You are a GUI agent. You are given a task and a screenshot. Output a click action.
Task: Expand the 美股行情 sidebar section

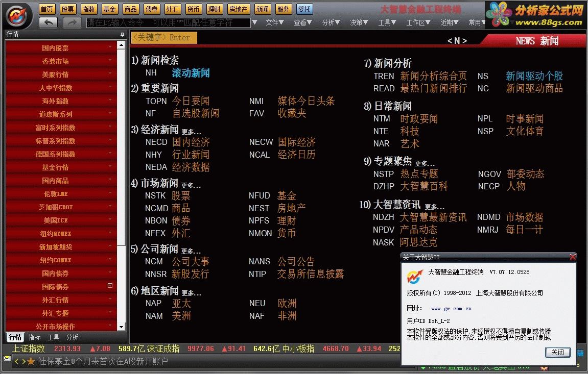coord(61,74)
